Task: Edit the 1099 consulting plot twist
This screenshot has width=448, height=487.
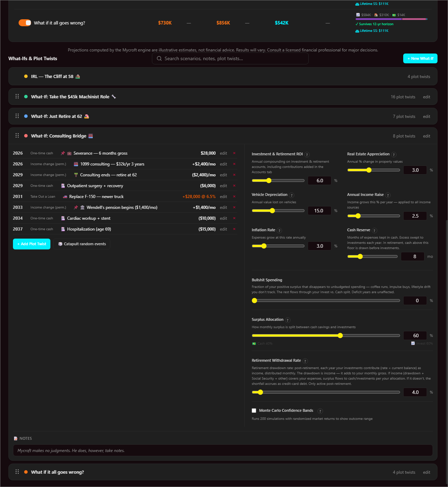Action: coord(223,164)
